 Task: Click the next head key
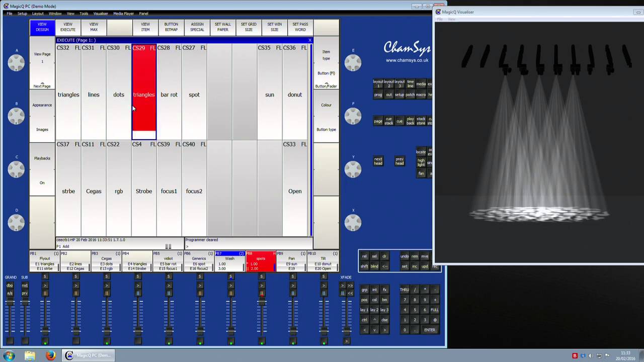(378, 161)
